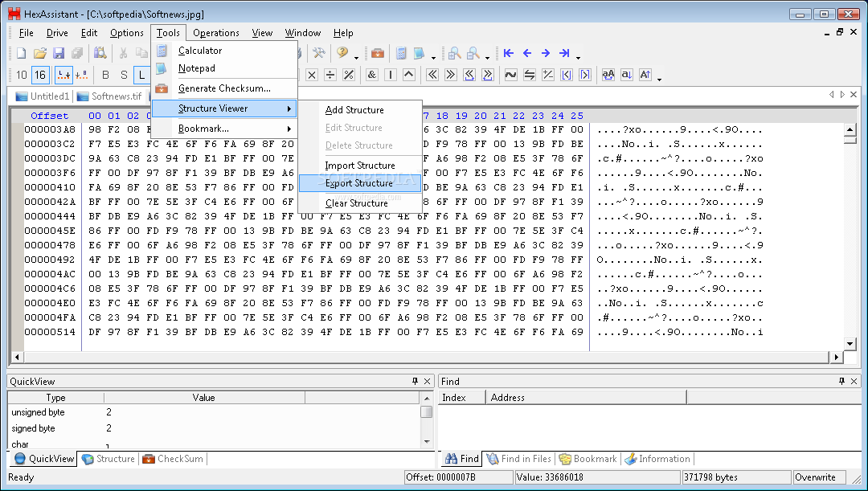Click the Find binoculars toolbar icon
Image resolution: width=868 pixels, height=491 pixels.
(100, 53)
